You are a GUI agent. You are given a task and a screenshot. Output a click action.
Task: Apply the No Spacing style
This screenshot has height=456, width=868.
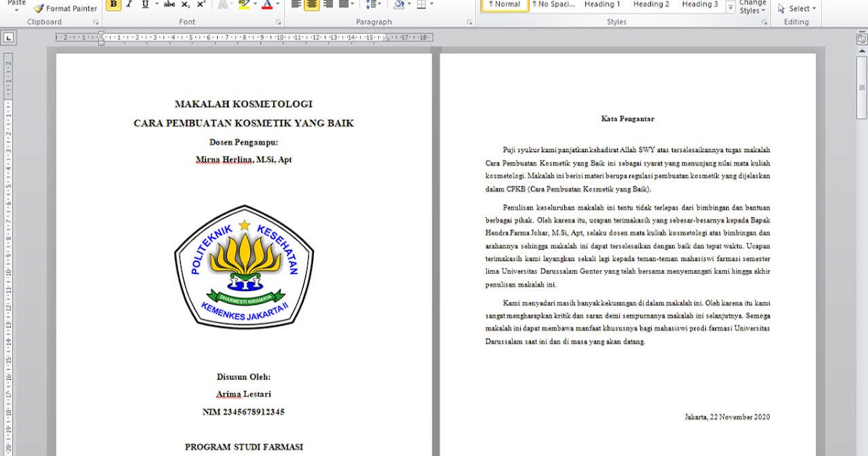553,6
